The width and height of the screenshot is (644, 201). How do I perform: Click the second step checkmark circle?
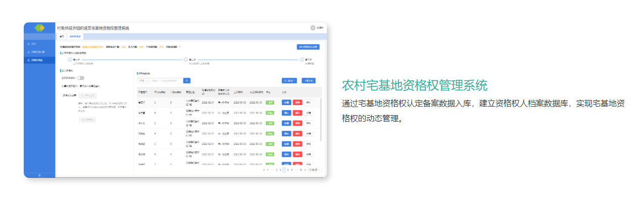pyautogui.click(x=185, y=60)
